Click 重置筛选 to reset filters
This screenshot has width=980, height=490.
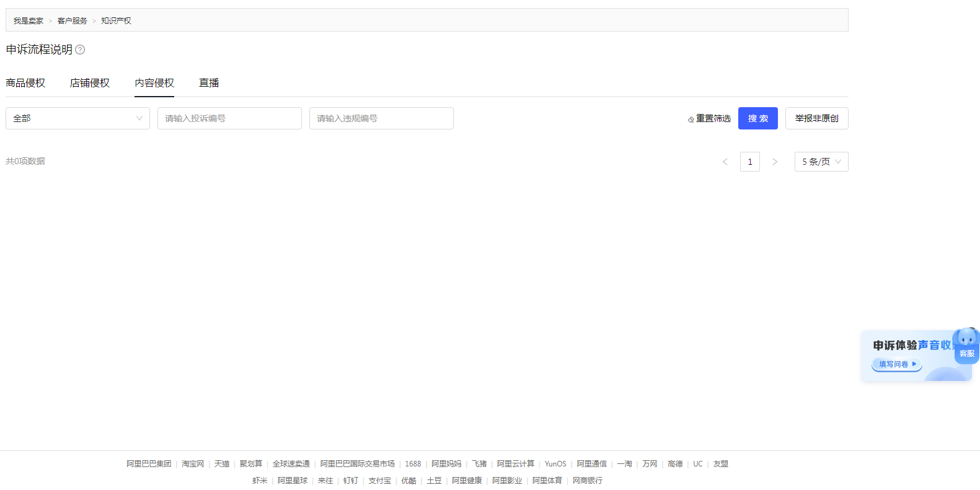click(713, 118)
